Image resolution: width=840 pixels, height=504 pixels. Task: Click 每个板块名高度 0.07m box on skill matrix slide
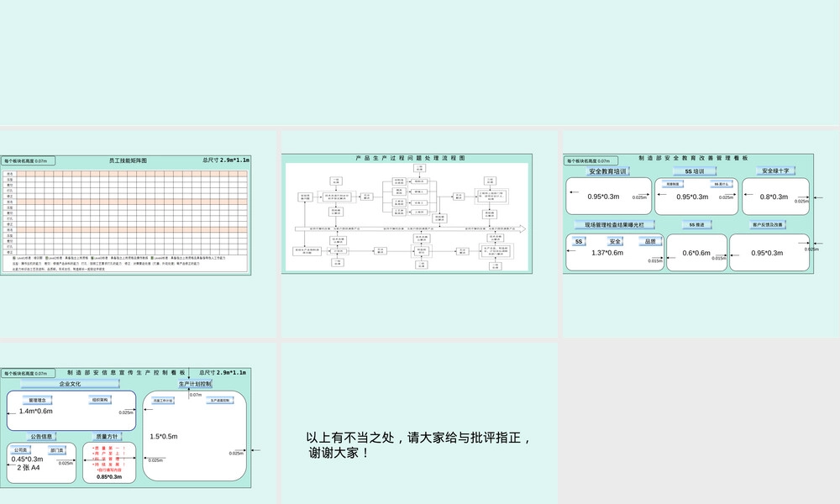point(28,160)
